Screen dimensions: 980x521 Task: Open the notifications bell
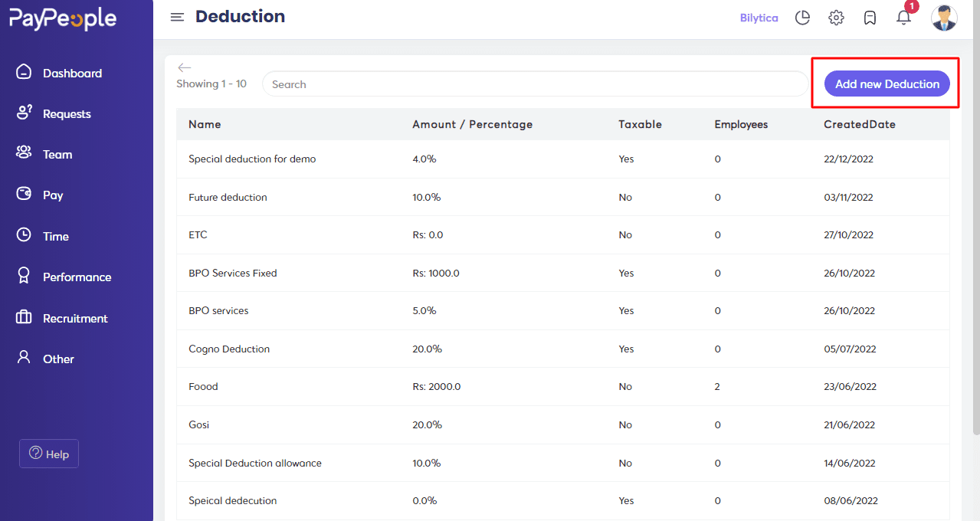point(904,18)
